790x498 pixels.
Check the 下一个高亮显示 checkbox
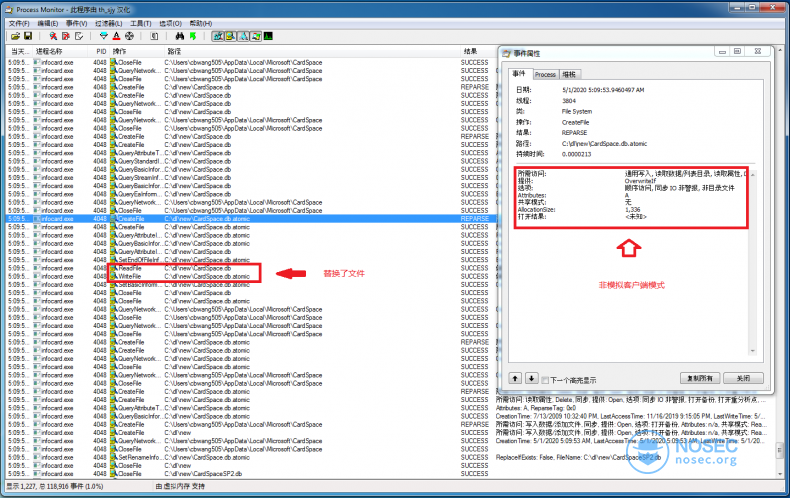click(545, 380)
